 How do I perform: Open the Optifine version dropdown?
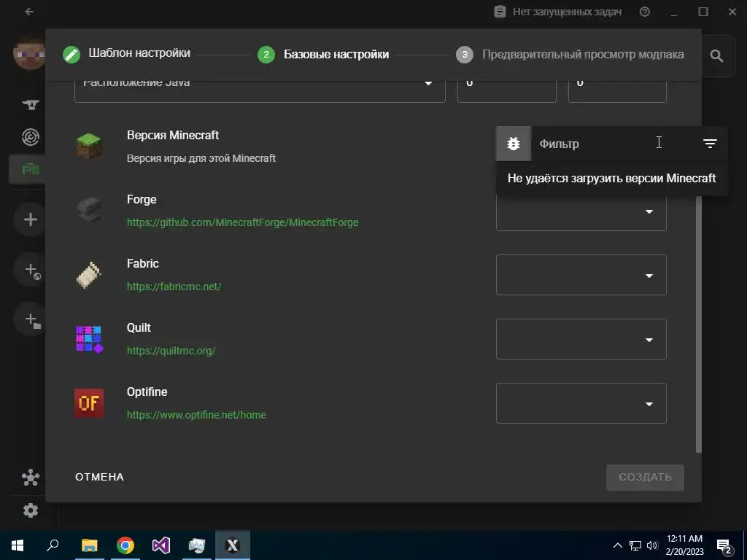tap(581, 402)
